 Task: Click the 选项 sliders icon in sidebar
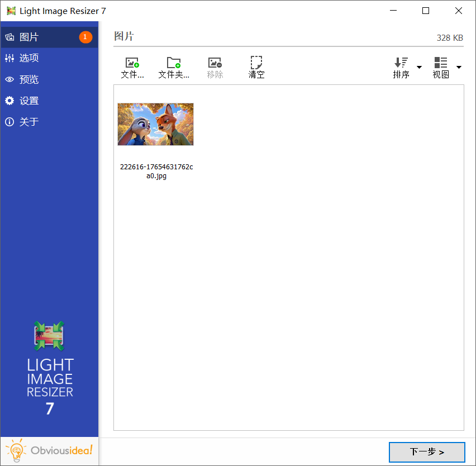click(x=9, y=58)
